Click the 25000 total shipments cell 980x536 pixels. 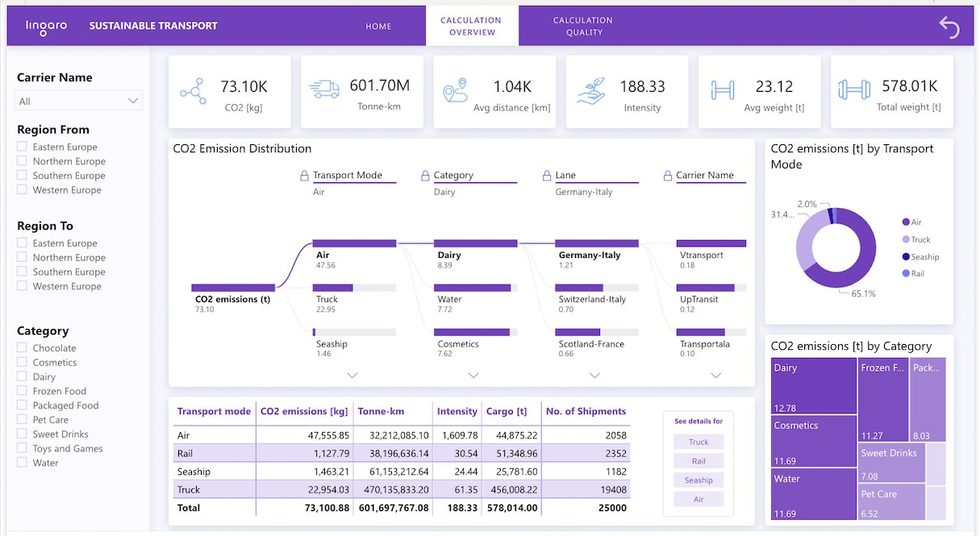pyautogui.click(x=612, y=508)
